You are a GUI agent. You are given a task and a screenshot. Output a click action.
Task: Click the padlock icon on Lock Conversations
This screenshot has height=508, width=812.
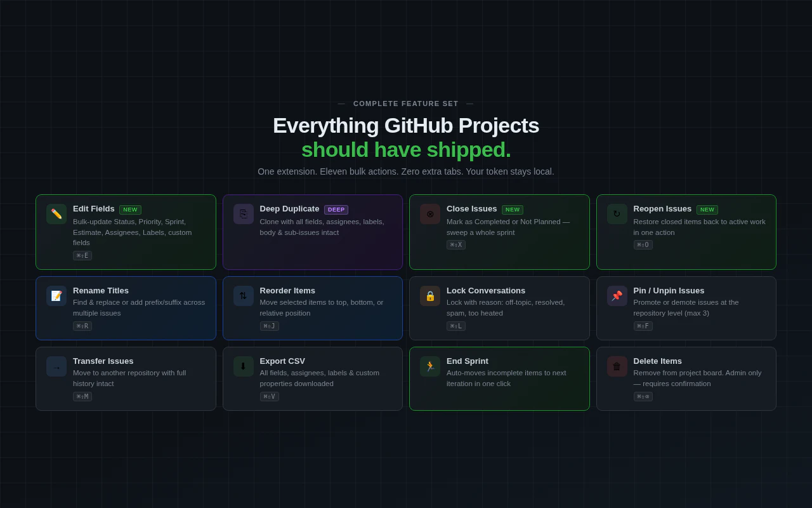click(x=430, y=296)
